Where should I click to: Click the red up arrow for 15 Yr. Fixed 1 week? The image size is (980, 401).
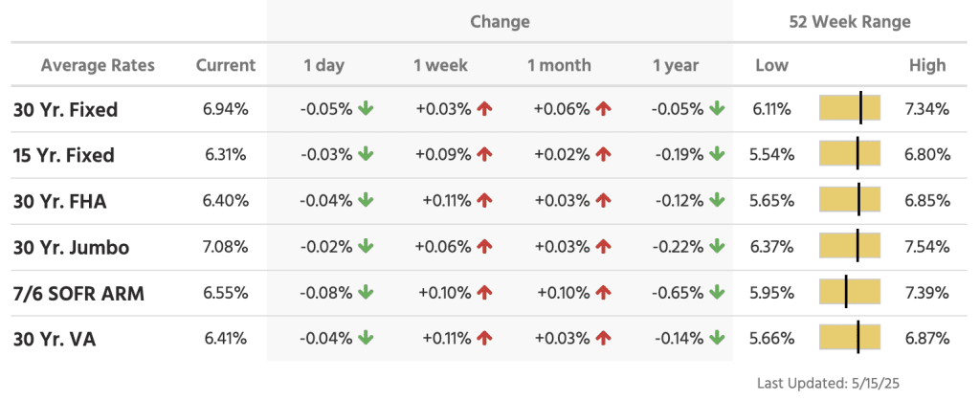pos(484,155)
